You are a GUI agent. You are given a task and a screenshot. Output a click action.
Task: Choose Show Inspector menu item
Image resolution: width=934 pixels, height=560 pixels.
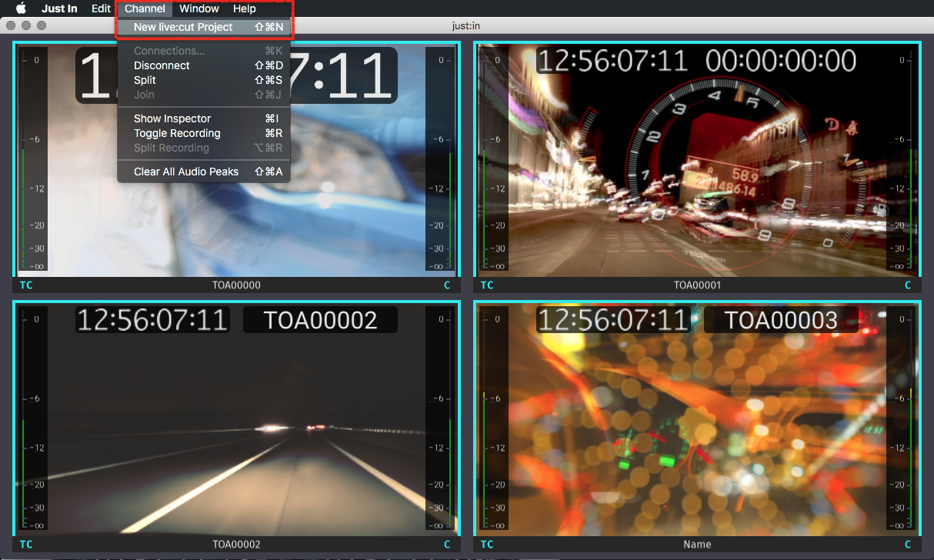tap(204, 118)
